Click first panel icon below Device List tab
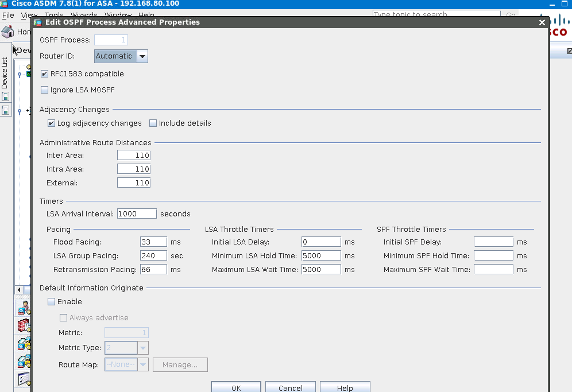 coord(6,96)
